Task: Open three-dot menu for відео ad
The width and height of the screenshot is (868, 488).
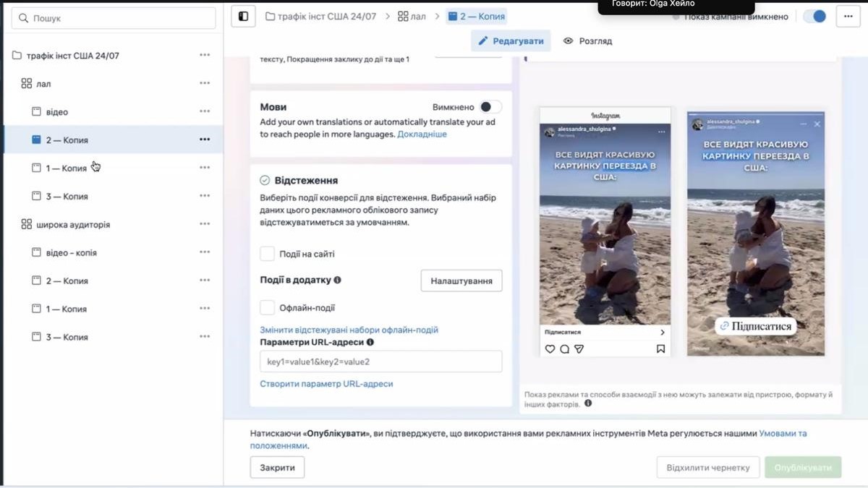Action: pyautogui.click(x=205, y=112)
